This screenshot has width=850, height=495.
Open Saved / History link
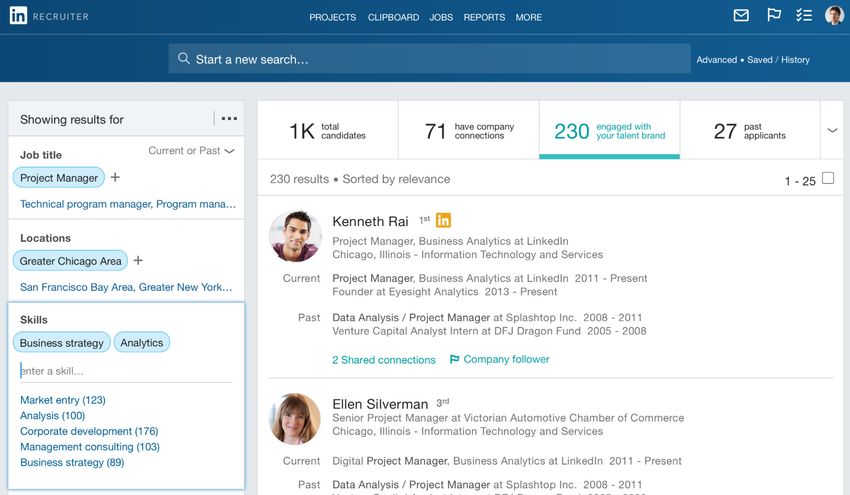778,60
